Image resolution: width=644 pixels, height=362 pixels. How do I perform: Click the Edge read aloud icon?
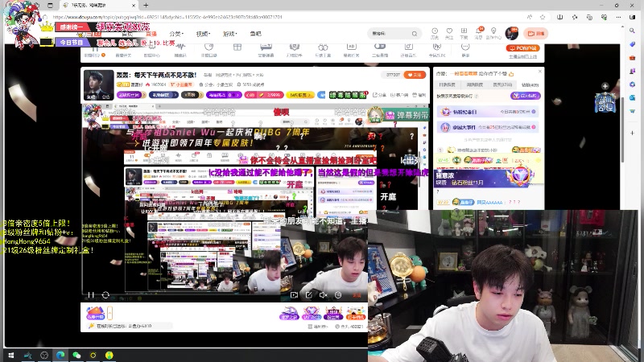530,17
